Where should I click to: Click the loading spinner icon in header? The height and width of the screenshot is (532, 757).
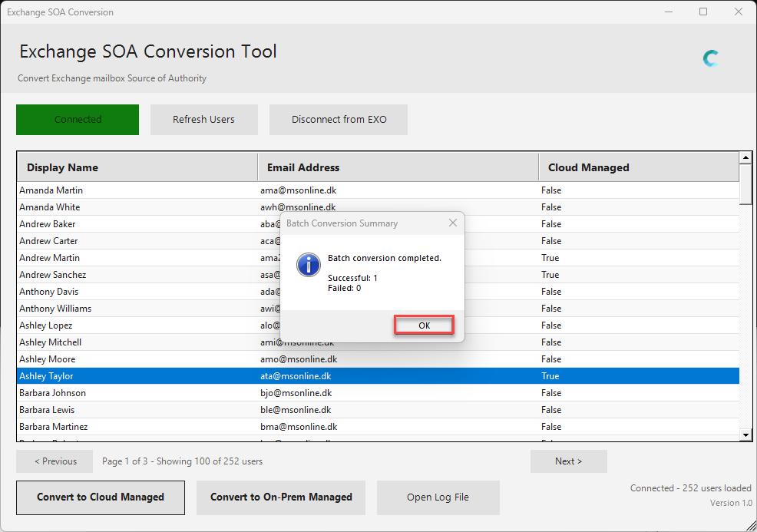(x=711, y=58)
